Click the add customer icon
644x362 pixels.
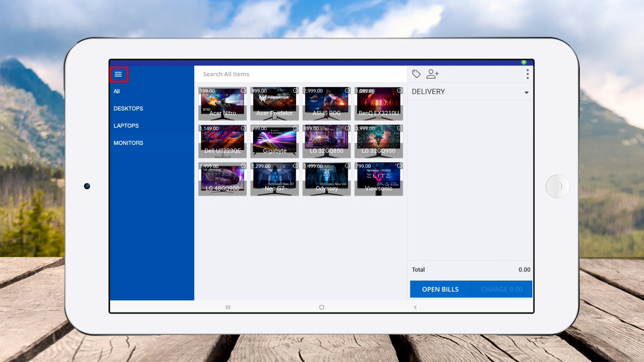tap(432, 74)
